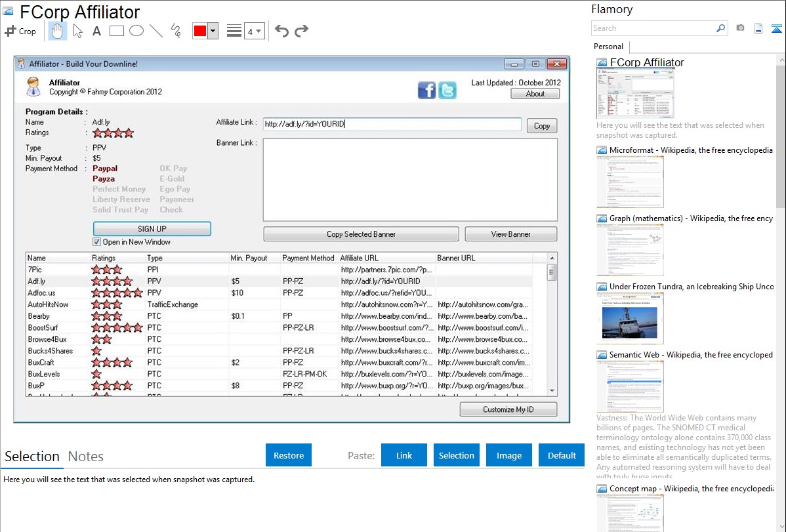Screen dimensions: 786x532
Task: Click the line thickness icon
Action: pyautogui.click(x=234, y=31)
